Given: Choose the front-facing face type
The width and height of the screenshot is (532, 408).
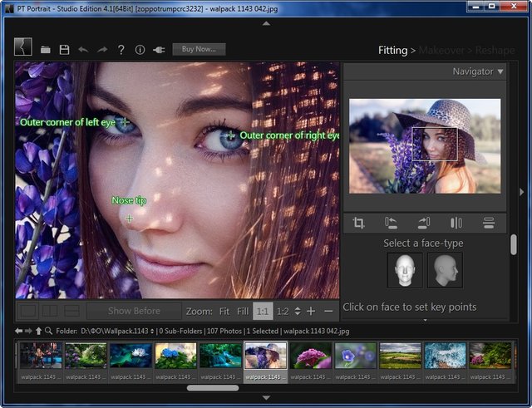Looking at the screenshot, I should pyautogui.click(x=405, y=269).
